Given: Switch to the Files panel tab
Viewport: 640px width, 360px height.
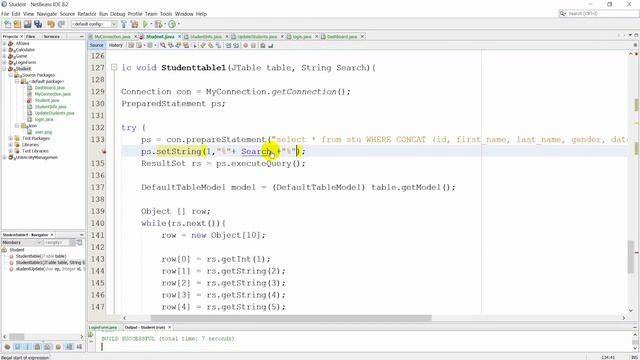Looking at the screenshot, I should pyautogui.click(x=31, y=36).
